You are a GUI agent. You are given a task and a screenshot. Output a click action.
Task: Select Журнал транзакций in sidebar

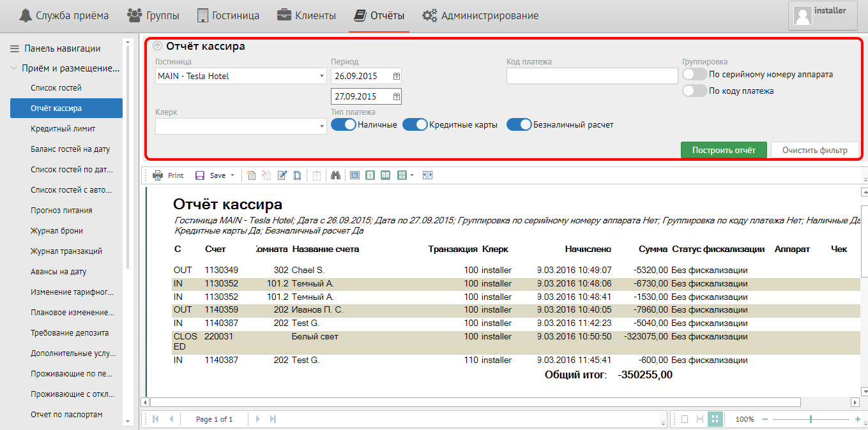(x=66, y=251)
